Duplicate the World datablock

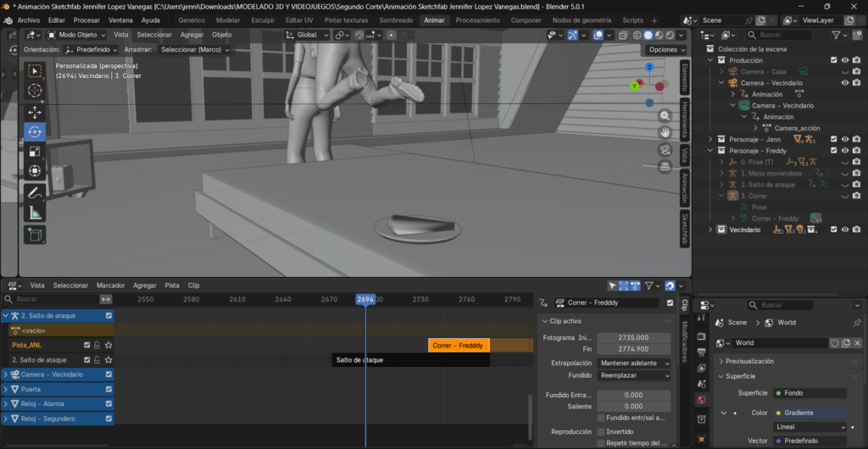coord(846,343)
